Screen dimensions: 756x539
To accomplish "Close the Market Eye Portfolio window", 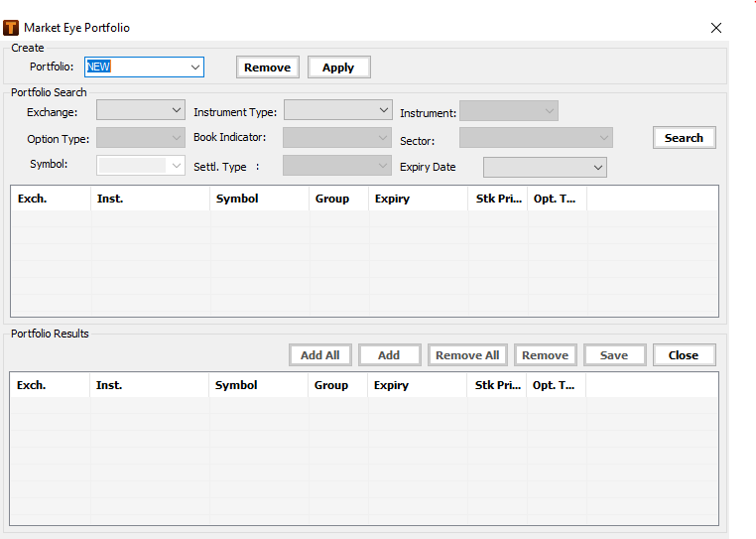I will [716, 28].
